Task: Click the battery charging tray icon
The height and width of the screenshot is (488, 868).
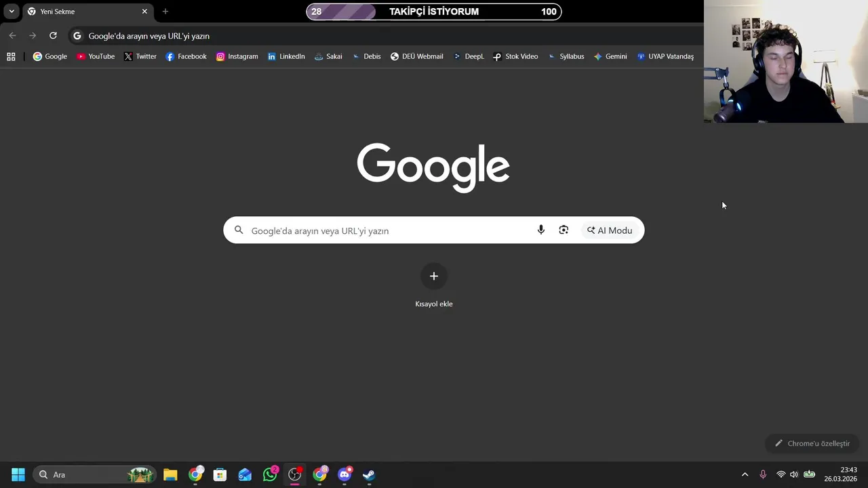Action: click(x=809, y=474)
